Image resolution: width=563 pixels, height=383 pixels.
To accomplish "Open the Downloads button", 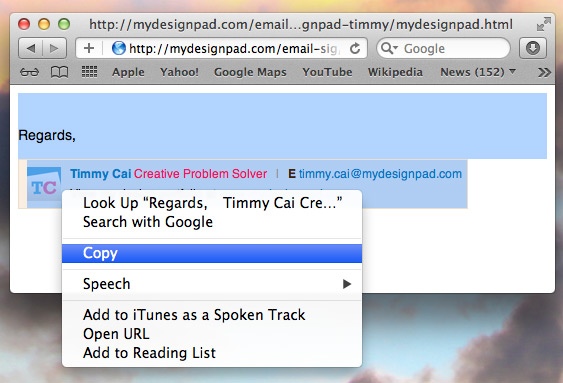I will tap(533, 48).
